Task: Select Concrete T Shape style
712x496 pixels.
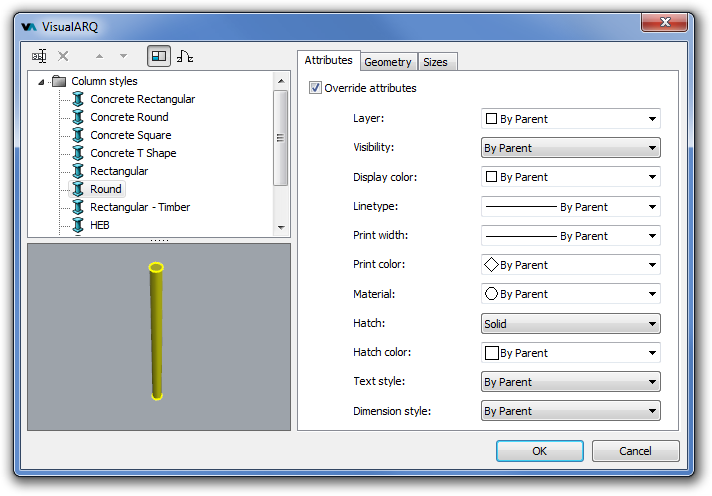Action: (133, 153)
